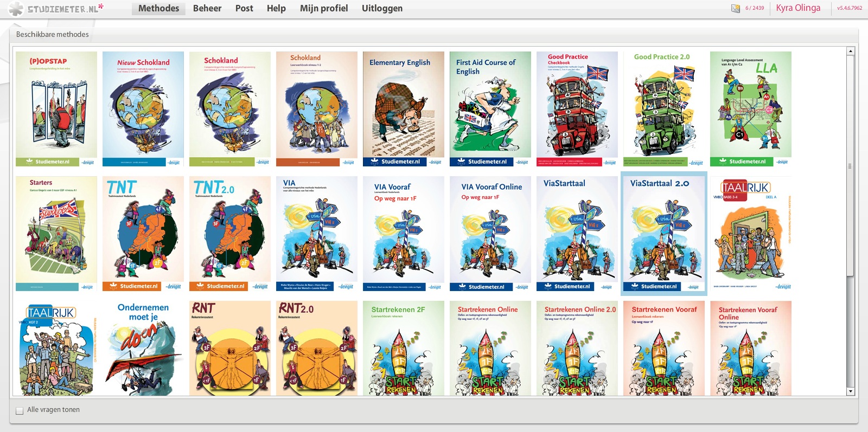Open the TNT 2.0 method cover

230,234
